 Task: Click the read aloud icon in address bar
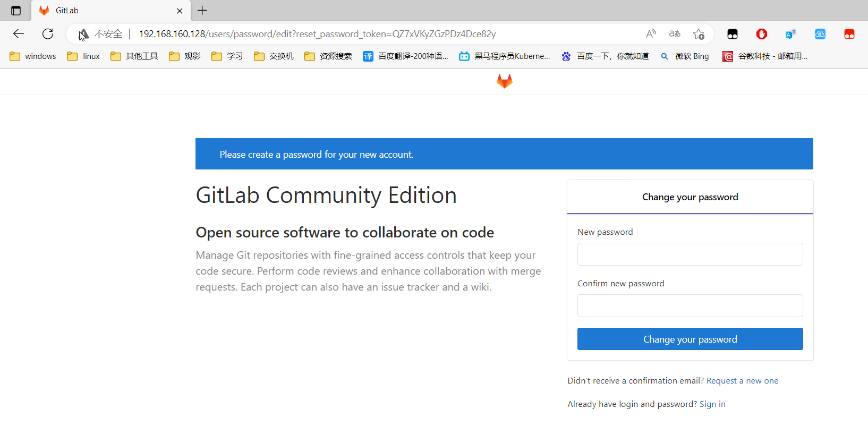point(651,34)
